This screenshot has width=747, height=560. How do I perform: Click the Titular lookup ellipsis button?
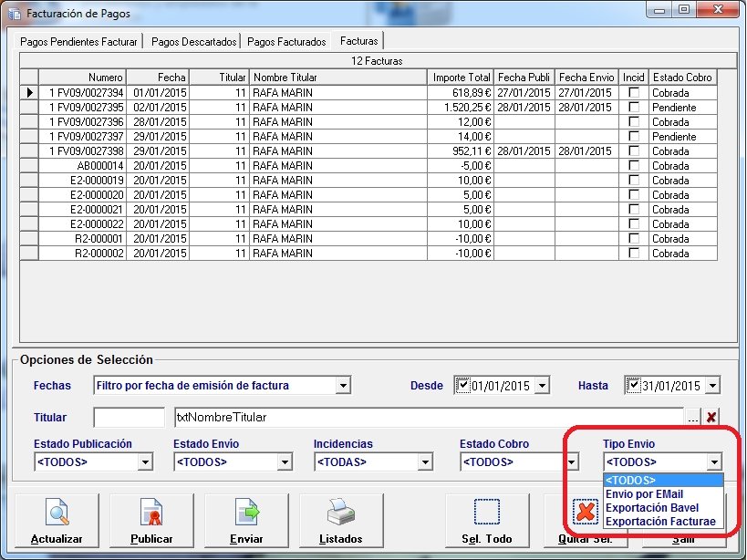(x=692, y=418)
